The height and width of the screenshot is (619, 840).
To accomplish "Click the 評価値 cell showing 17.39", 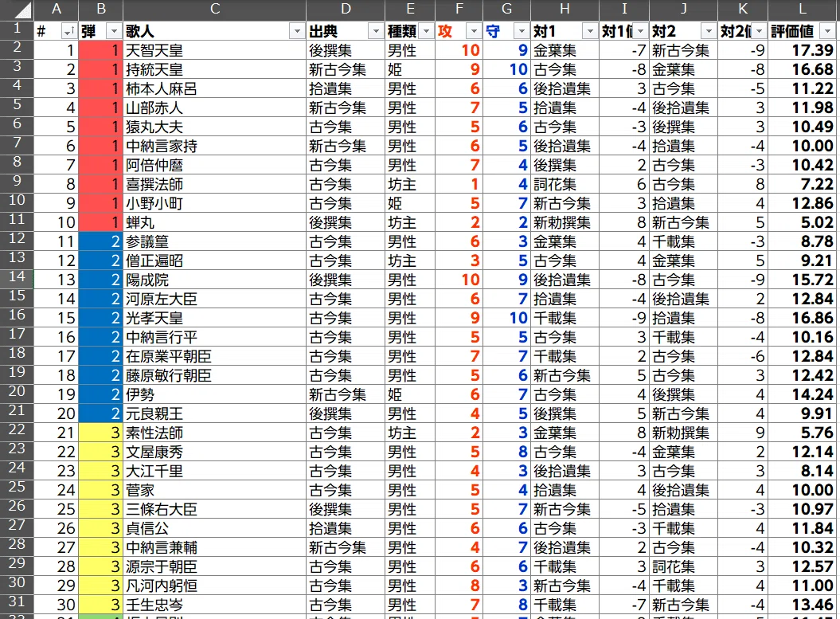I will coord(802,50).
